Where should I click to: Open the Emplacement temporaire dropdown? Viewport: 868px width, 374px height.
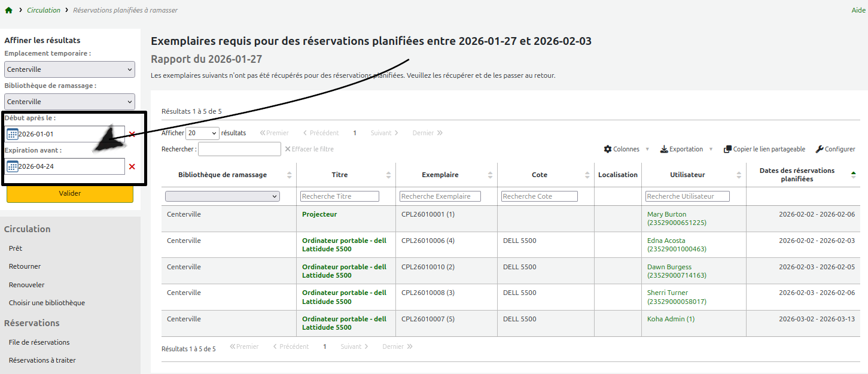[x=69, y=69]
